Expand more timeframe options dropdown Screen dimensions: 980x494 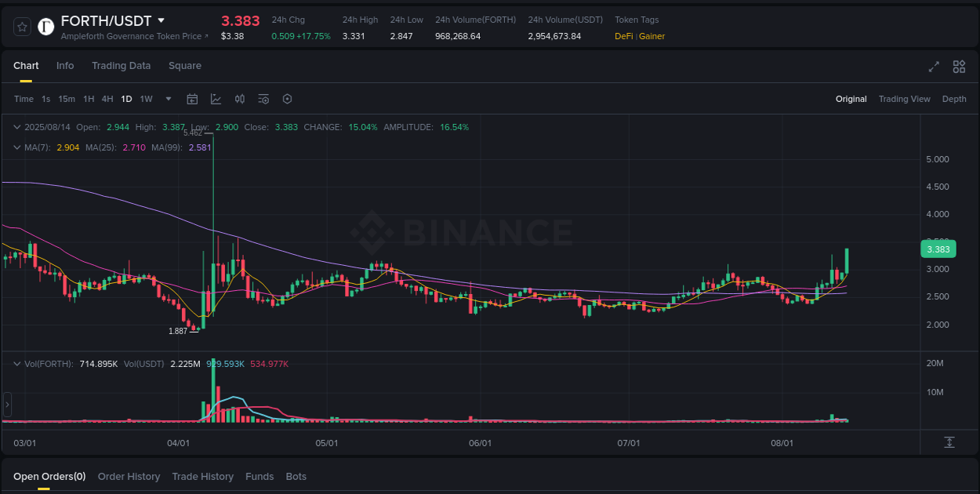point(168,99)
